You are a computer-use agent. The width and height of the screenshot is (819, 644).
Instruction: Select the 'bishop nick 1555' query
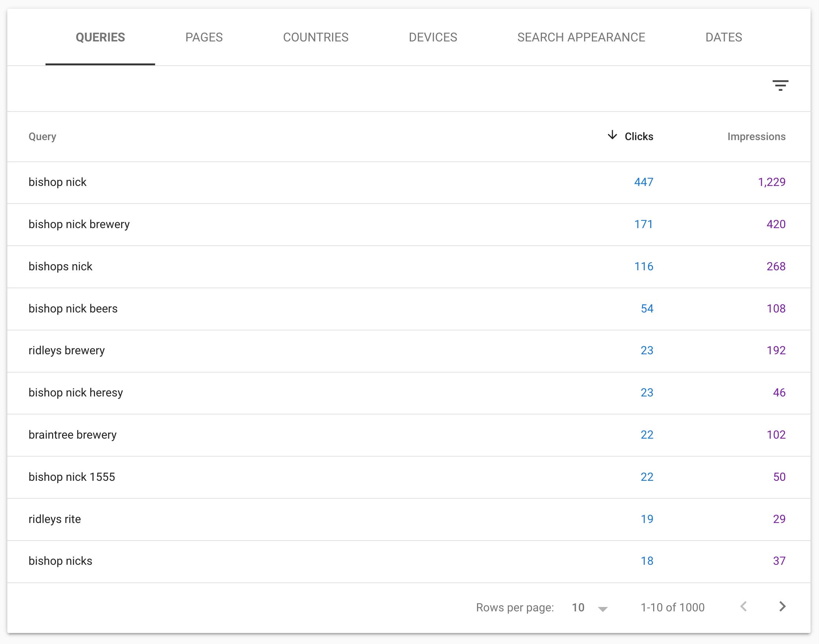(72, 477)
